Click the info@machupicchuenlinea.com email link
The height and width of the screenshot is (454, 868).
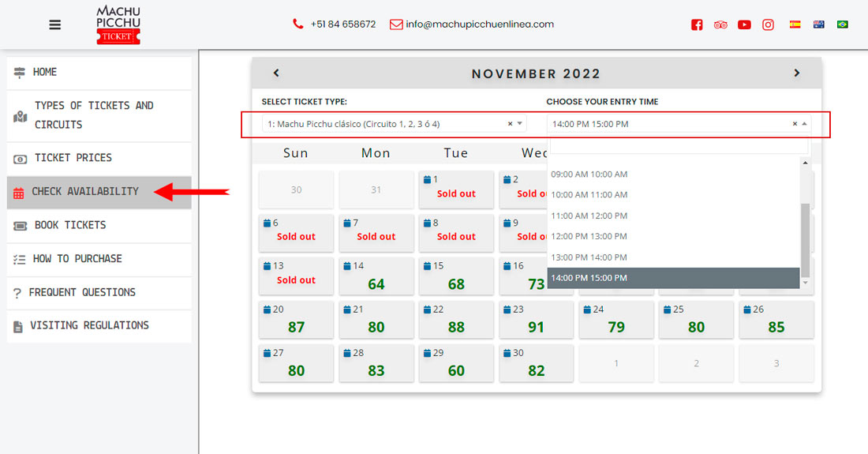pos(479,24)
